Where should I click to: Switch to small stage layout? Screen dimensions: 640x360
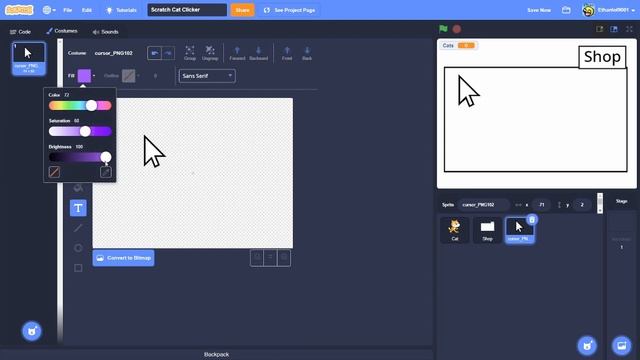point(600,29)
